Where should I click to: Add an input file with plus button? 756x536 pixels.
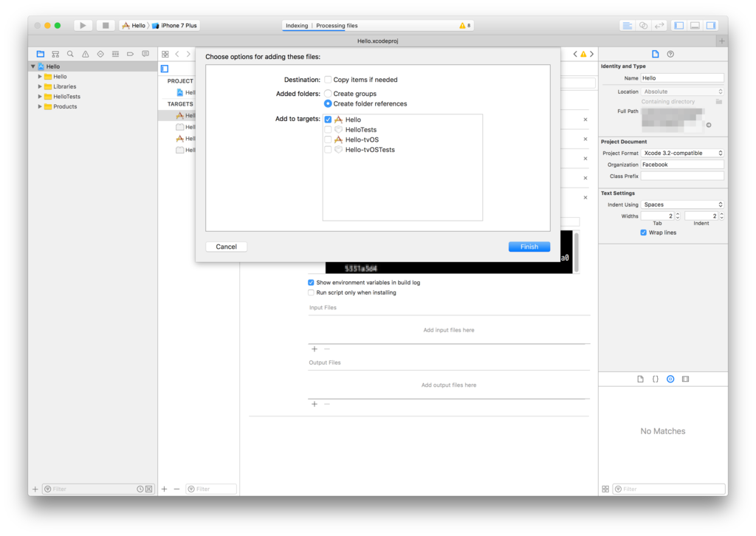[x=315, y=349]
